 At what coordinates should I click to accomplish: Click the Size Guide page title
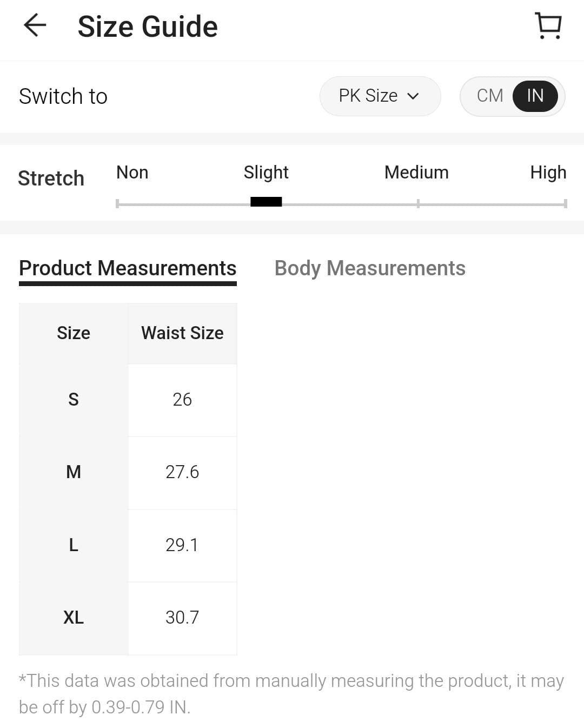point(148,27)
